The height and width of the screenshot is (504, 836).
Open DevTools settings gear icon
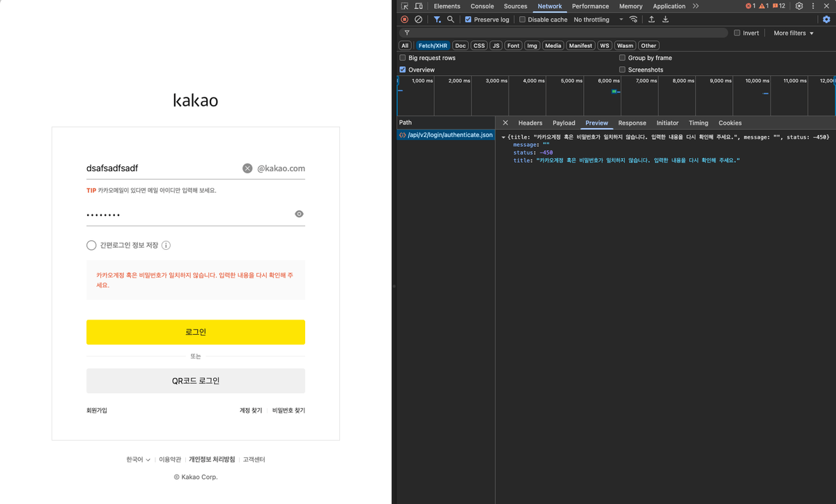click(799, 6)
